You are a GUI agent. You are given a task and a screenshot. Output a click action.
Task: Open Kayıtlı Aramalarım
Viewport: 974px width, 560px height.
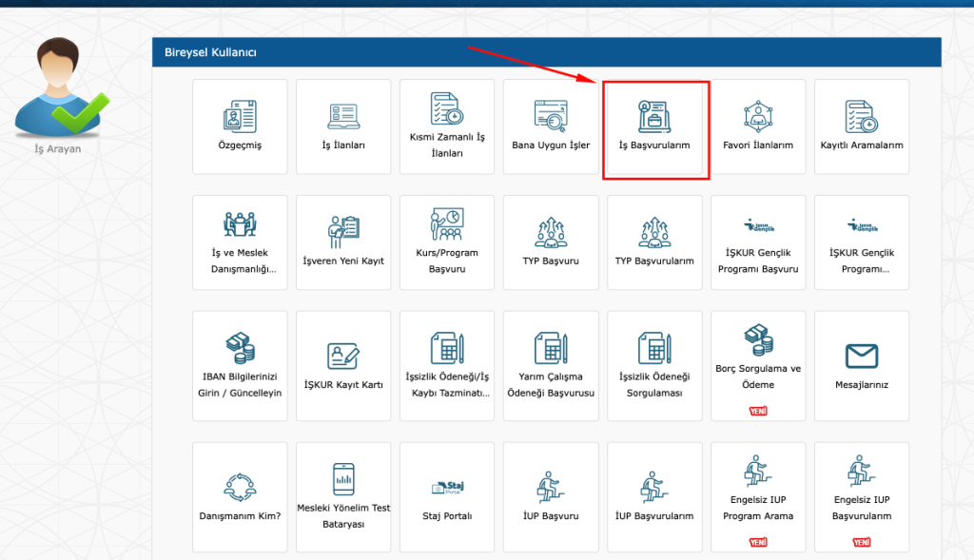pos(862,126)
